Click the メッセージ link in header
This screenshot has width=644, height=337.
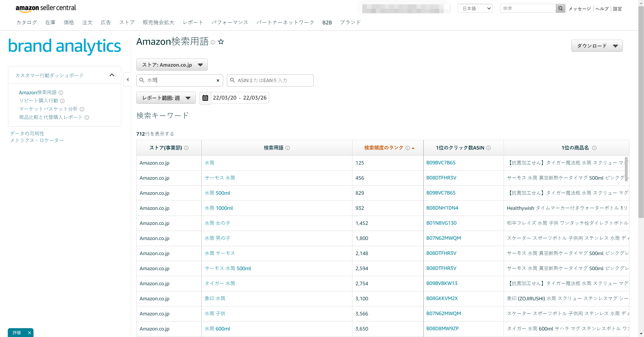pyautogui.click(x=580, y=9)
